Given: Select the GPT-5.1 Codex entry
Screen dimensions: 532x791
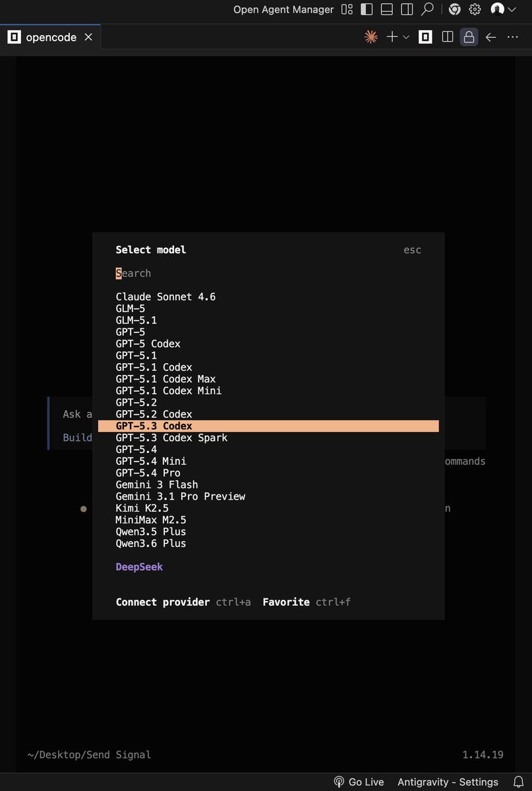Looking at the screenshot, I should tap(268, 368).
